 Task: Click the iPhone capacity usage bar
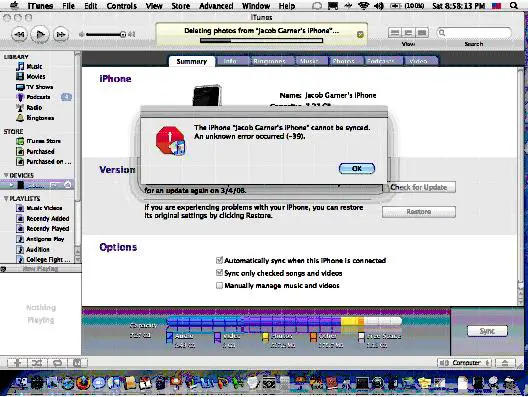tap(284, 321)
